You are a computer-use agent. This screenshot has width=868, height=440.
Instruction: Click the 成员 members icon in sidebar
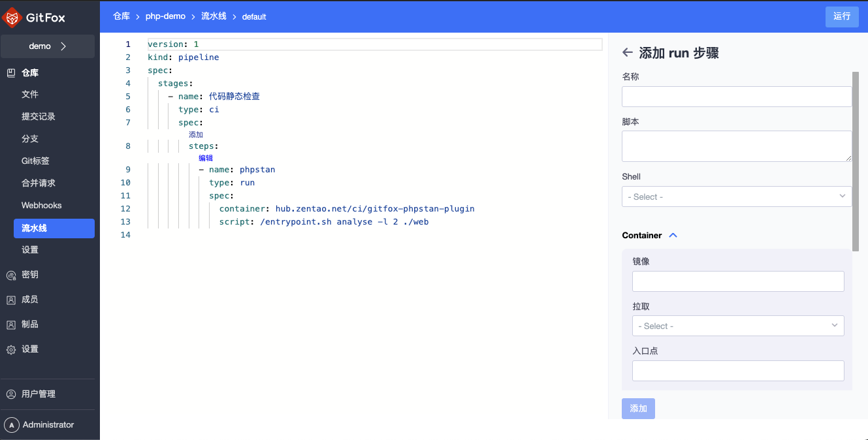[x=11, y=300]
